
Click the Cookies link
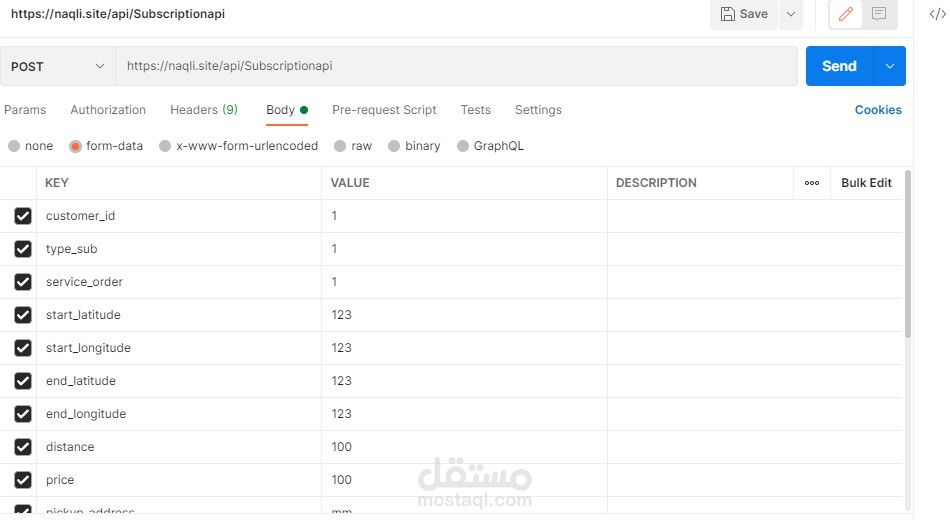pyautogui.click(x=878, y=110)
